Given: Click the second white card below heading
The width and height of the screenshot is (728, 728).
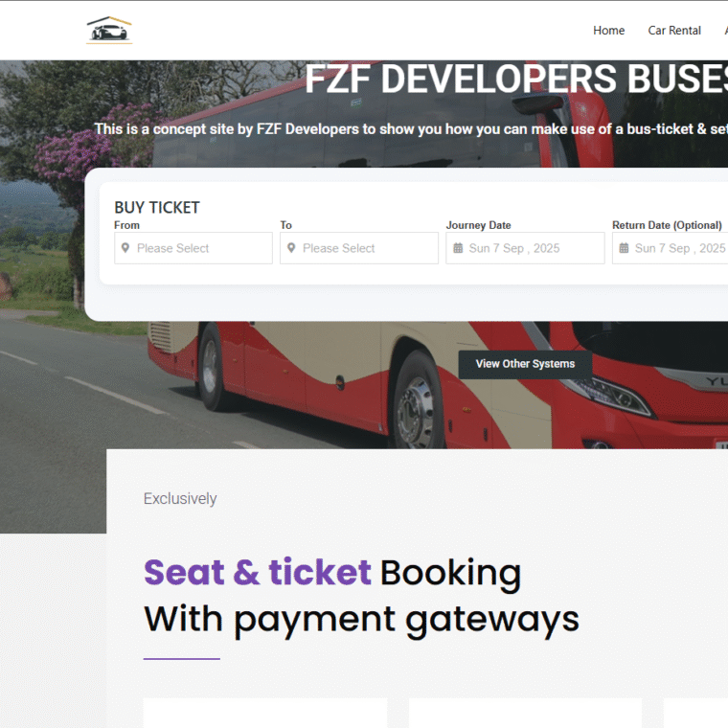Looking at the screenshot, I should tap(525, 713).
